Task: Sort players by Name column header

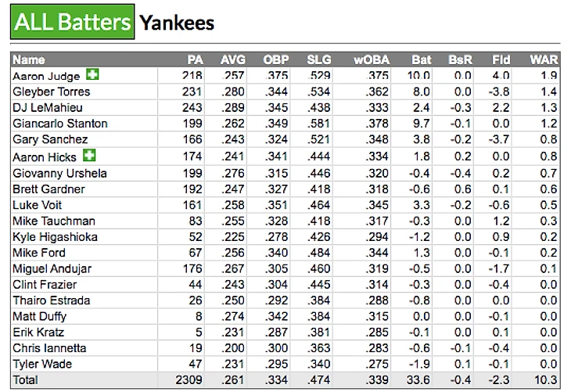Action: coord(29,59)
